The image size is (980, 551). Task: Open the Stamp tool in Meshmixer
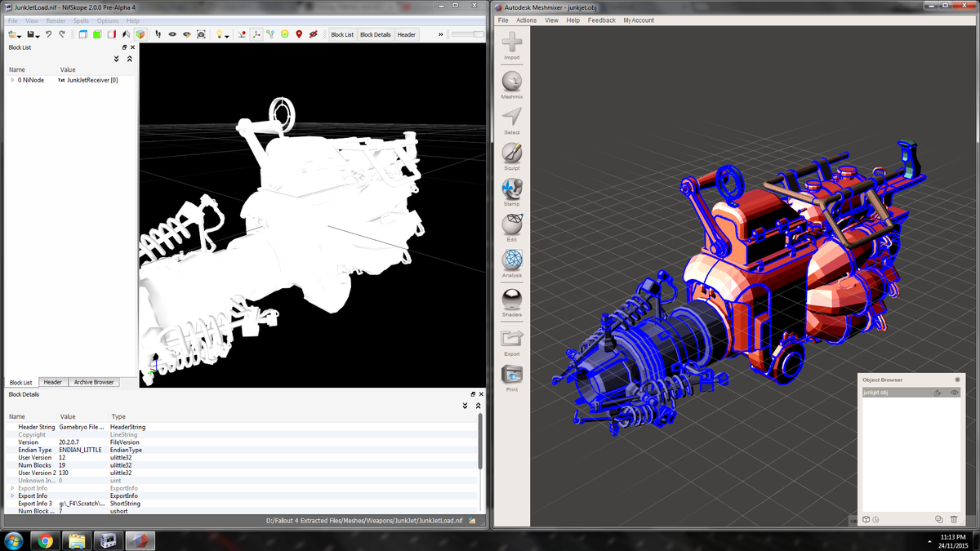pos(512,193)
